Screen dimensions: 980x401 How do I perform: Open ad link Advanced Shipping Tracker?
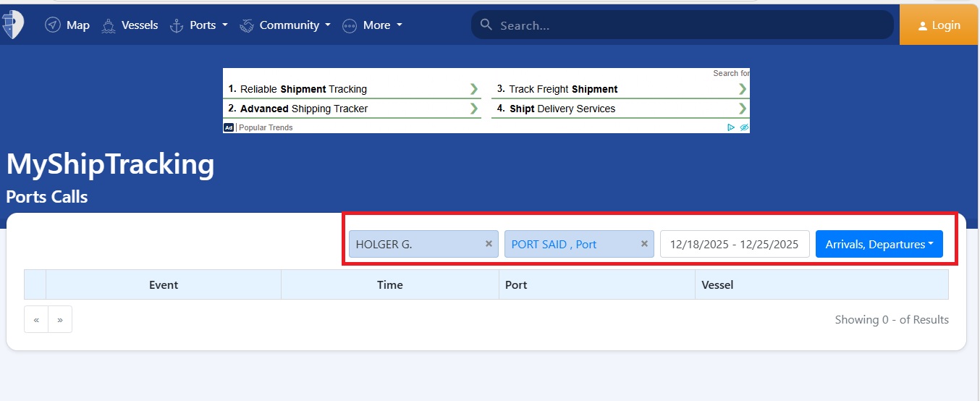[352, 109]
